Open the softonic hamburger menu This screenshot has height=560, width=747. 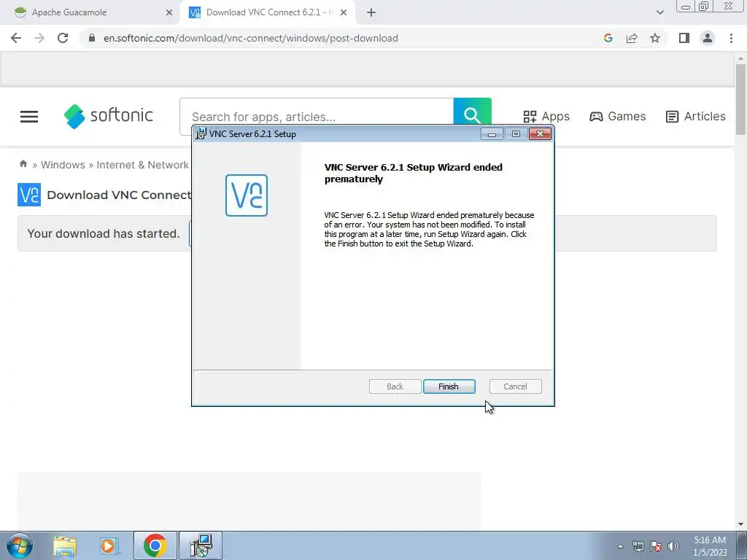tap(29, 117)
